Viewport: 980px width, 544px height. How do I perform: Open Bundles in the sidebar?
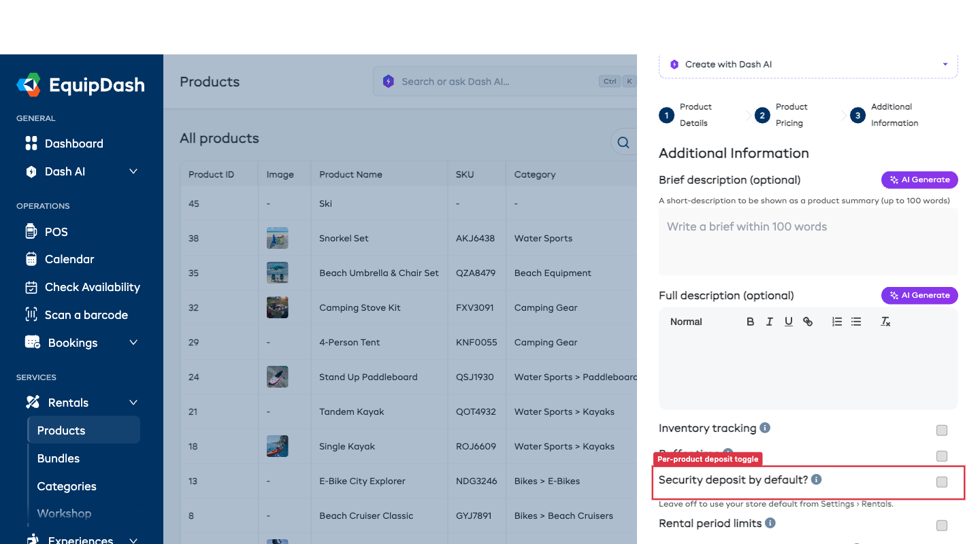[59, 458]
